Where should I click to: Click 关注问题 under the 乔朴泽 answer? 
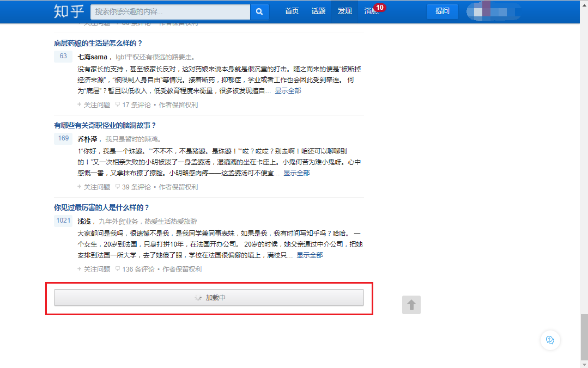coord(94,187)
